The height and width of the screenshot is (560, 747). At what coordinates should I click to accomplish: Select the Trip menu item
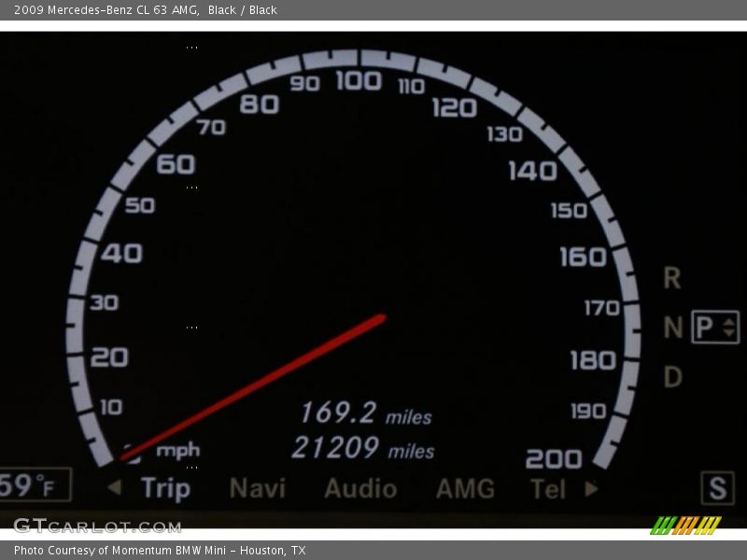pyautogui.click(x=165, y=488)
